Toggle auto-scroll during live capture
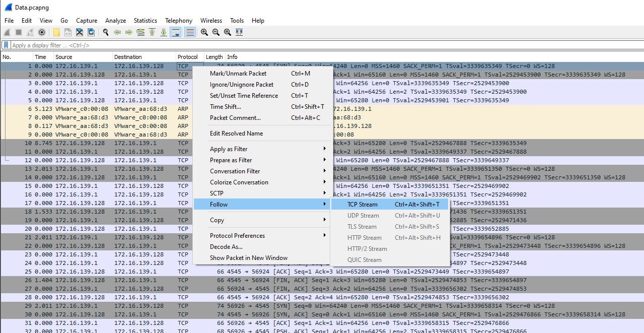 coord(176,32)
